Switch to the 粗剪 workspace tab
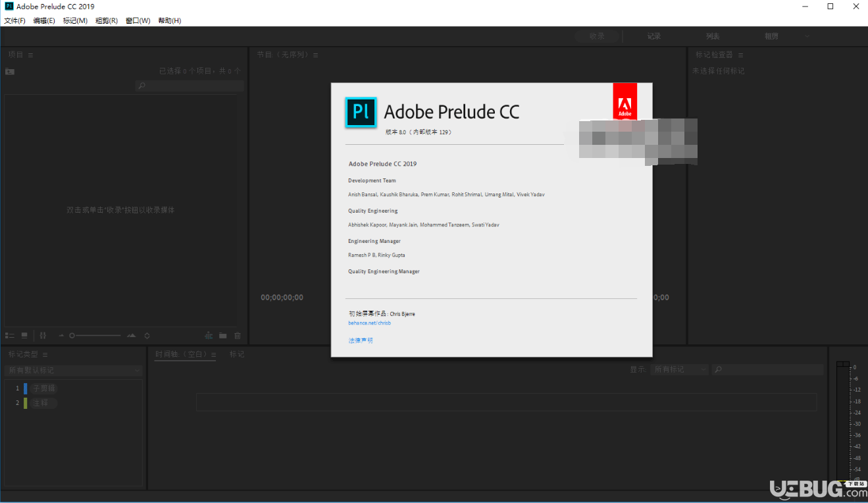The image size is (868, 503). point(771,36)
